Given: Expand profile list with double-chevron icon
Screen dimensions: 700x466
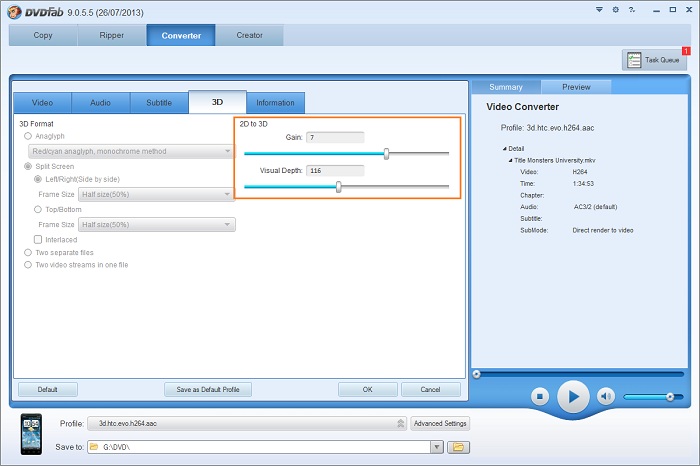Looking at the screenshot, I should 400,423.
